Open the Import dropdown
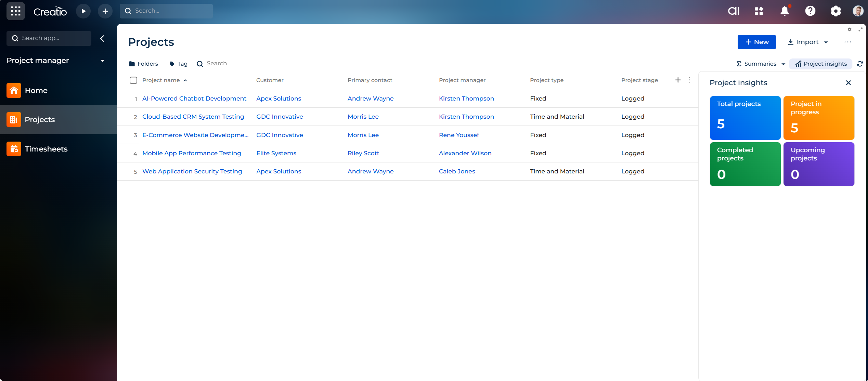This screenshot has height=381, width=868. [x=807, y=42]
